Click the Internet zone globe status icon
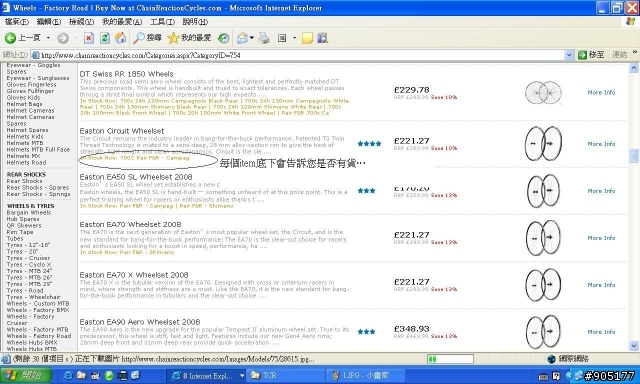 pos(551,359)
